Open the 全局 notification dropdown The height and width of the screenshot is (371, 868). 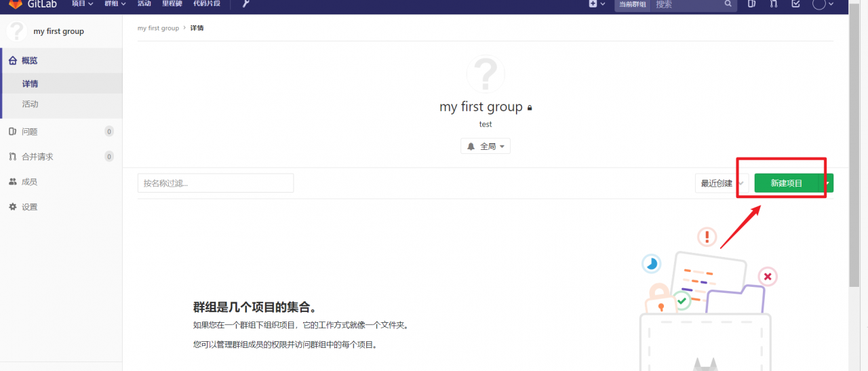coord(486,147)
